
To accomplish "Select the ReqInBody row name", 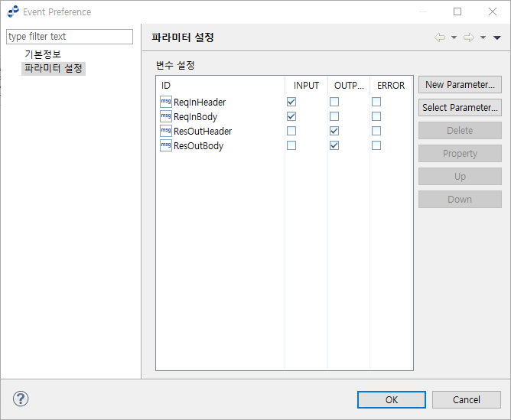I will tap(195, 116).
